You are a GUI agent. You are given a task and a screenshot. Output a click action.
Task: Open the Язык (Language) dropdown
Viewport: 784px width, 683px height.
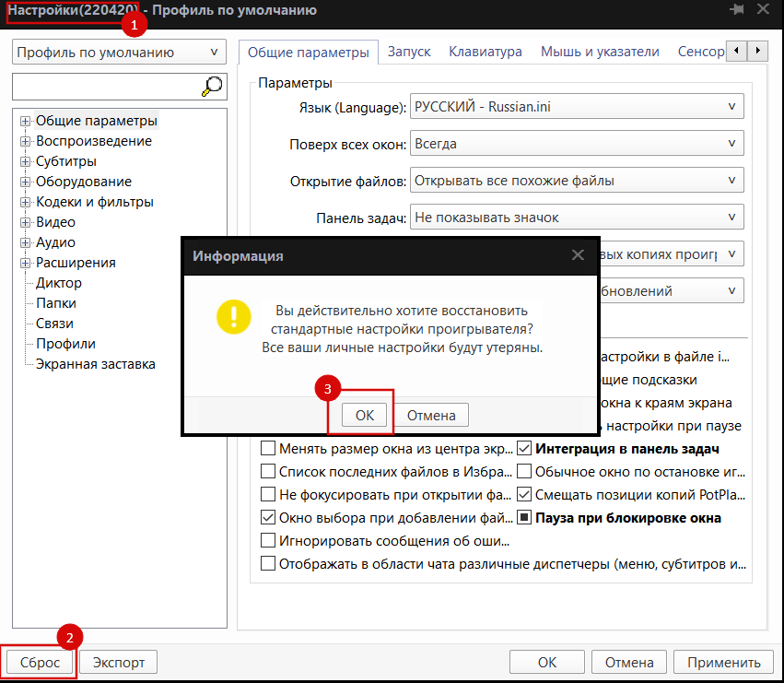[x=576, y=108]
